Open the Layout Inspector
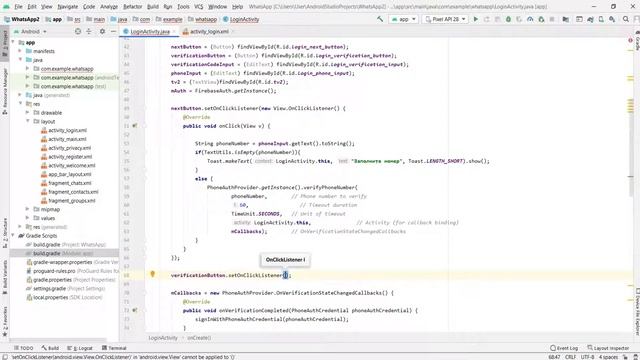The width and height of the screenshot is (640, 360). point(608,348)
